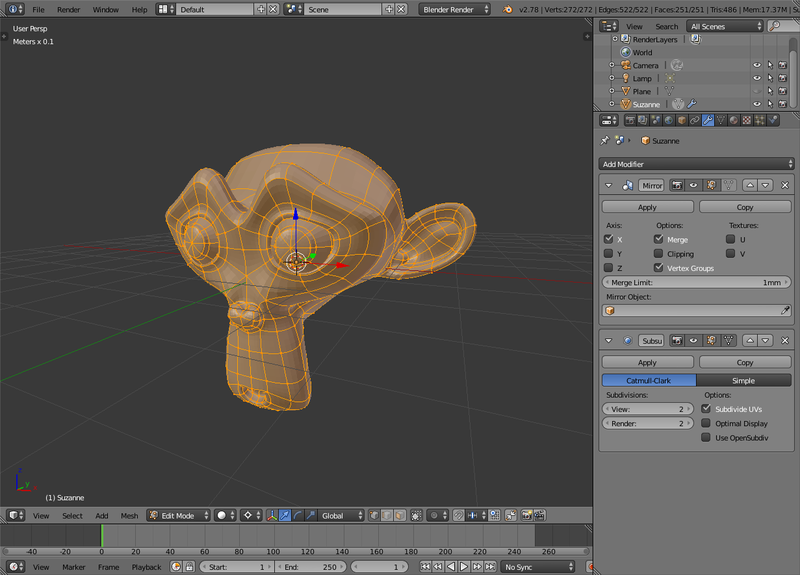Open the Add Modifier dropdown
Screen dimensions: 800x575
click(x=696, y=164)
